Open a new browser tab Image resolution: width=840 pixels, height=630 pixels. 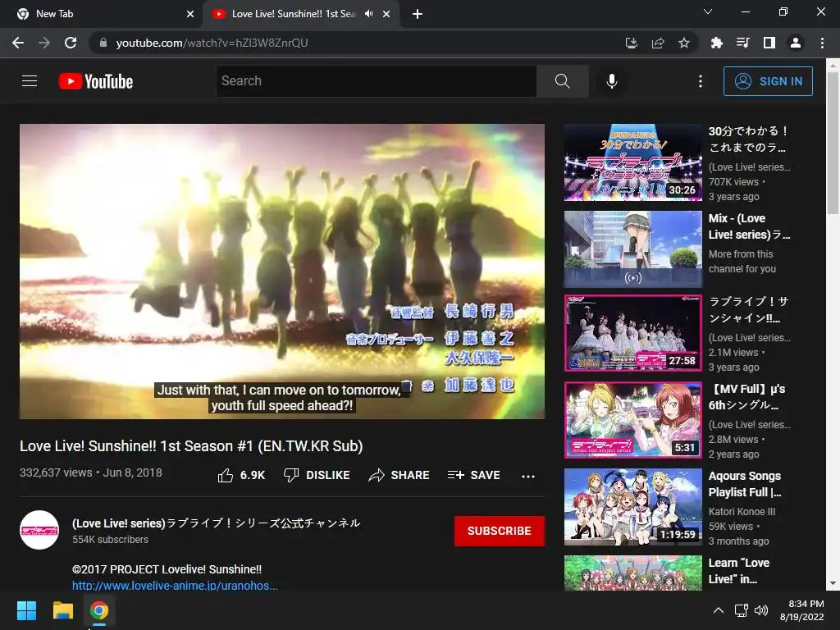tap(418, 14)
